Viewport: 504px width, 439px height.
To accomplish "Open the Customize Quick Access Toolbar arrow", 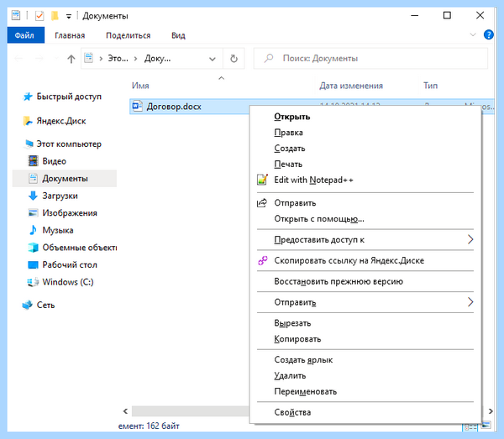I will click(69, 17).
